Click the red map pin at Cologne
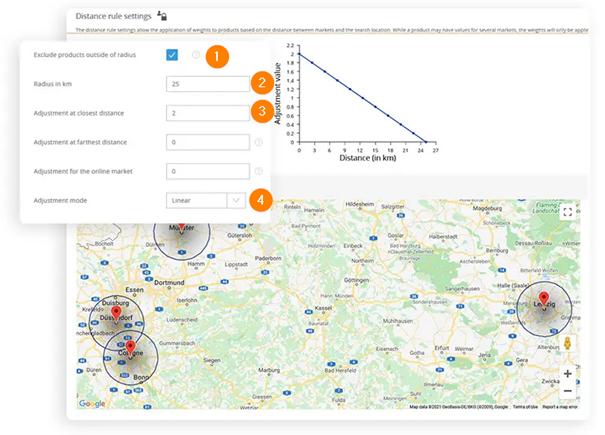 (130, 348)
